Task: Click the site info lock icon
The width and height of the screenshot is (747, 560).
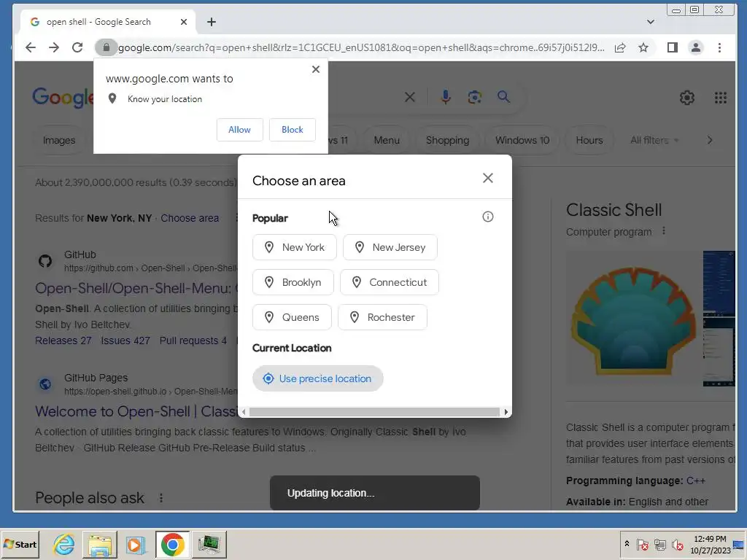Action: [x=107, y=47]
